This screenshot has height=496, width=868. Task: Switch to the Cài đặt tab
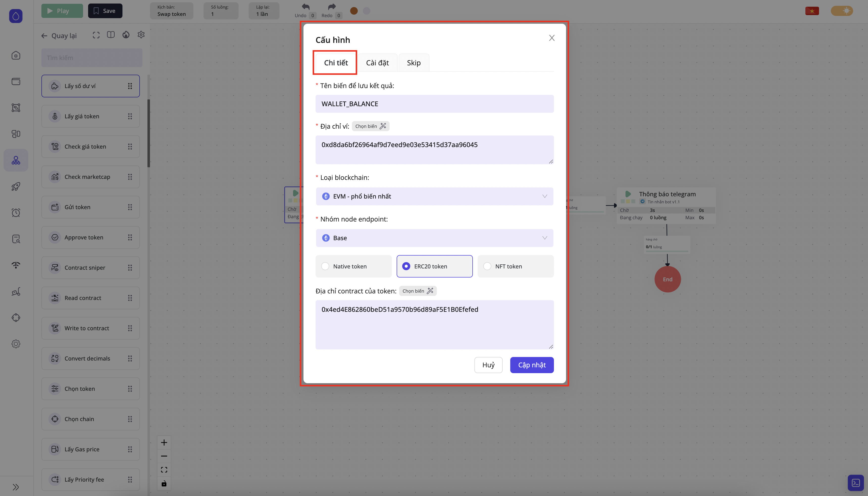(377, 63)
